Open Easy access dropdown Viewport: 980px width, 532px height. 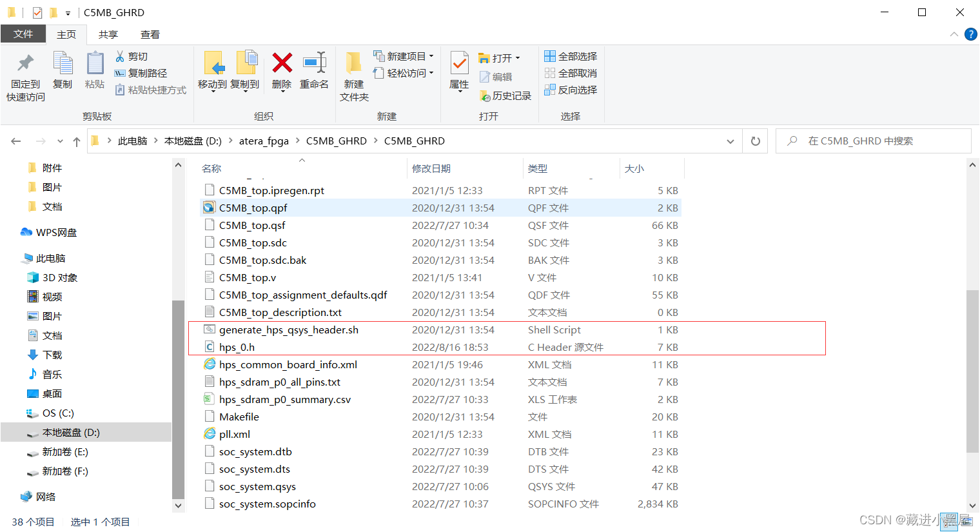pos(404,74)
